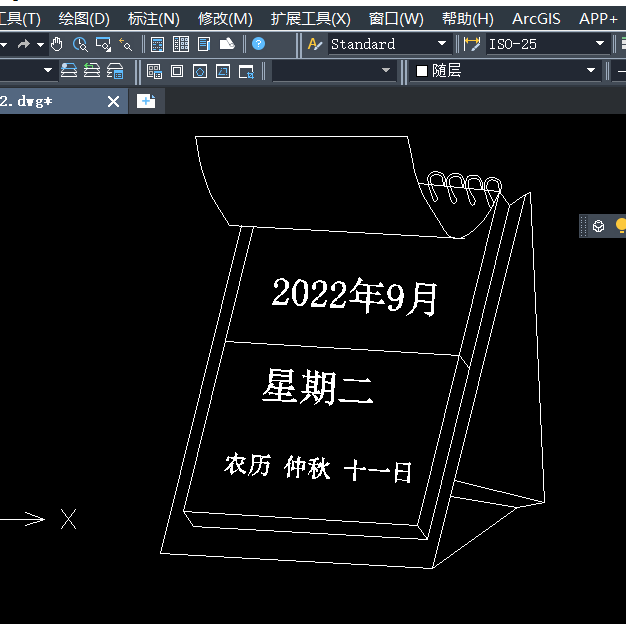This screenshot has width=626, height=624.
Task: Open the APP+ menu
Action: point(598,19)
